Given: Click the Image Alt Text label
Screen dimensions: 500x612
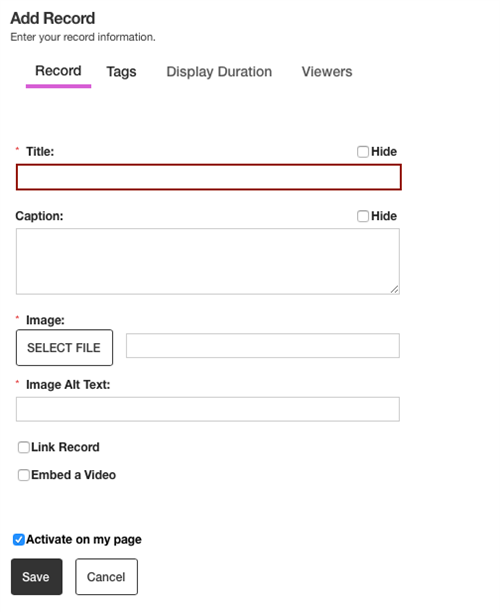Looking at the screenshot, I should pyautogui.click(x=68, y=385).
